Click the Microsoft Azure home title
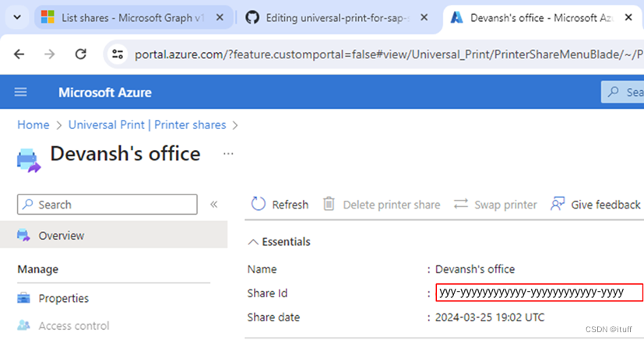 click(104, 93)
